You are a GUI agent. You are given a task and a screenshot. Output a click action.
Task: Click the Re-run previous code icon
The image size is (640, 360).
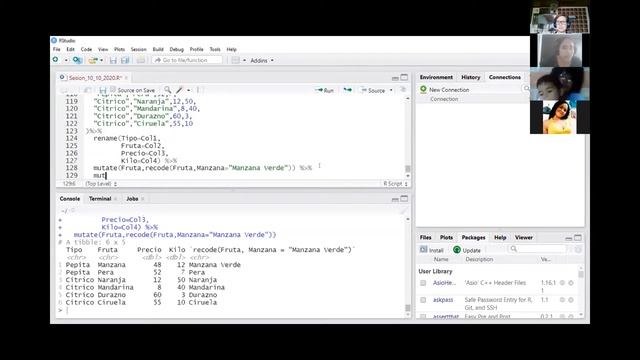tap(347, 90)
